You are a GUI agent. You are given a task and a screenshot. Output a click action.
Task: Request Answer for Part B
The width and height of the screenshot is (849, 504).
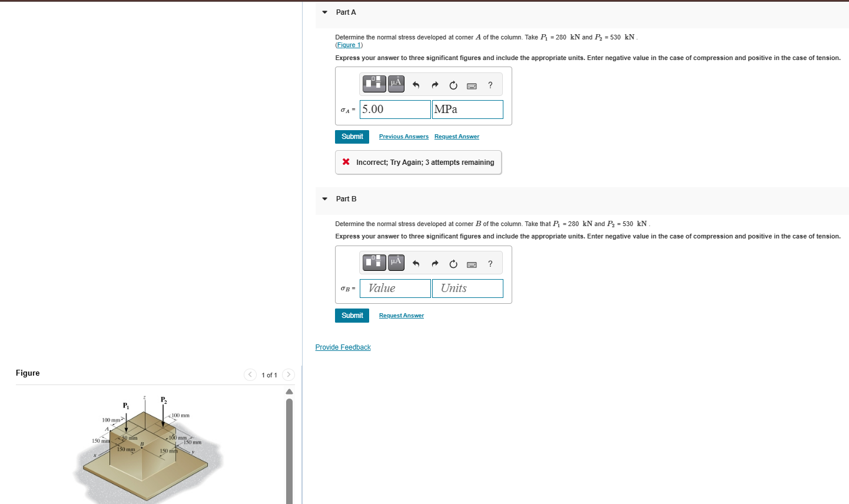(x=401, y=315)
